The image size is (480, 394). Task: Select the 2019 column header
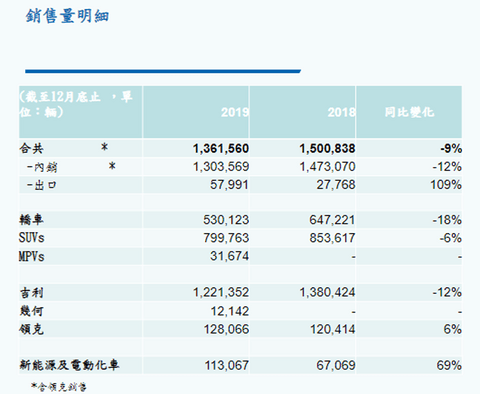pos(235,112)
